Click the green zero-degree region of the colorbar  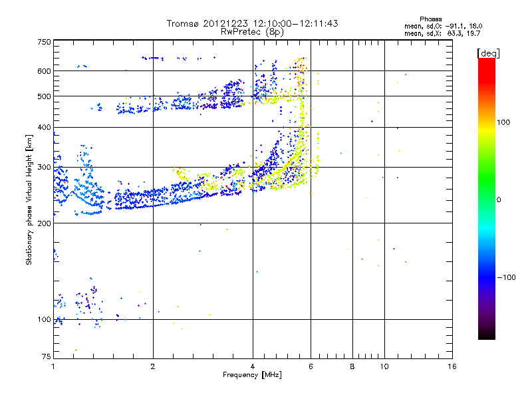coord(486,199)
